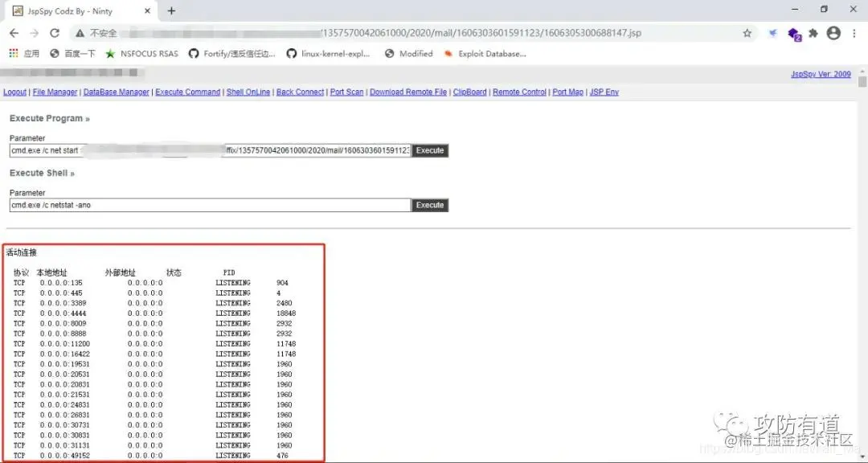Click the Logout link
This screenshot has height=463, width=868.
14,92
